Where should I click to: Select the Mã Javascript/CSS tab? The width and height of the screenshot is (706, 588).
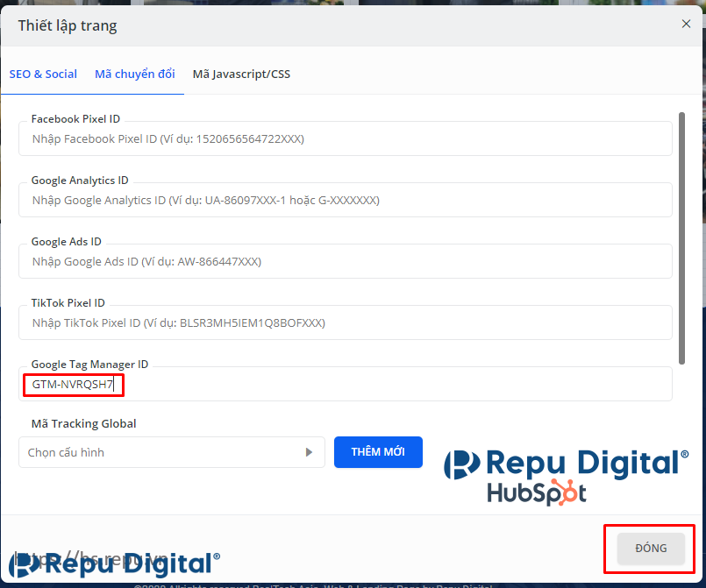241,74
